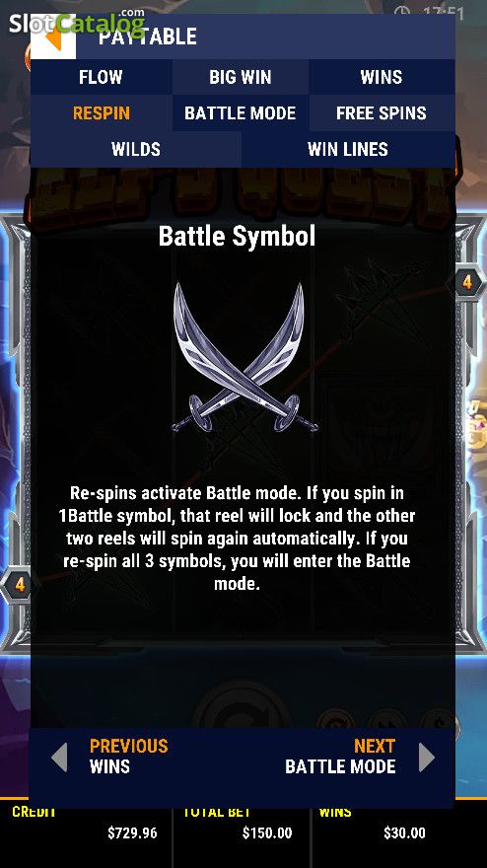Click the SlotCatalog logo
Image resolution: width=487 pixels, height=868 pixels.
pyautogui.click(x=78, y=22)
